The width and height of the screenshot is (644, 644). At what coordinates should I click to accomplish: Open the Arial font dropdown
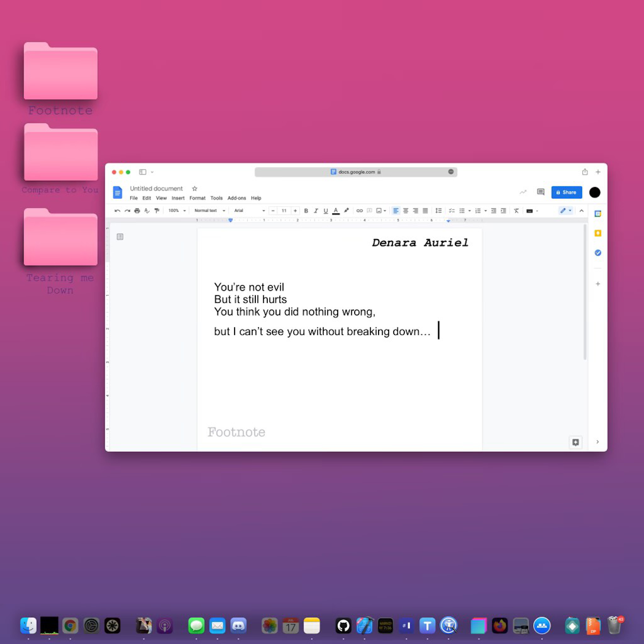coord(249,211)
